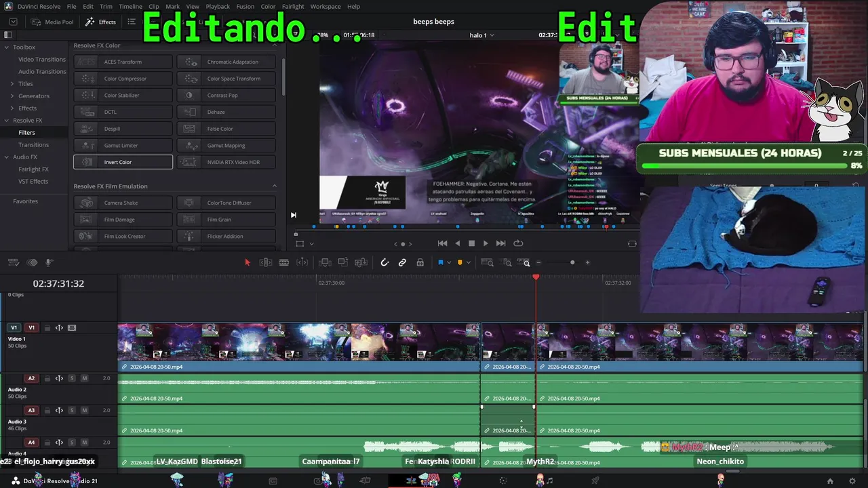Open the Trim menu
The width and height of the screenshot is (868, 488).
coord(106,6)
